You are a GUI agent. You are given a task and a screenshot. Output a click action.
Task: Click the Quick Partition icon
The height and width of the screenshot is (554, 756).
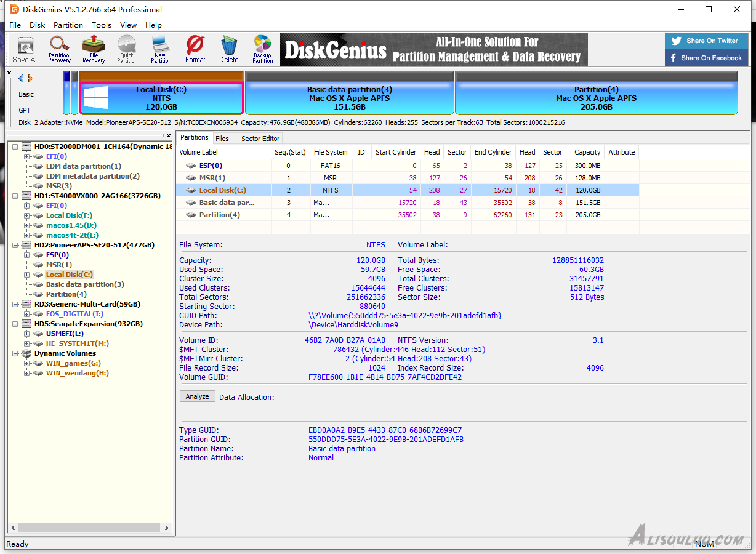click(127, 49)
